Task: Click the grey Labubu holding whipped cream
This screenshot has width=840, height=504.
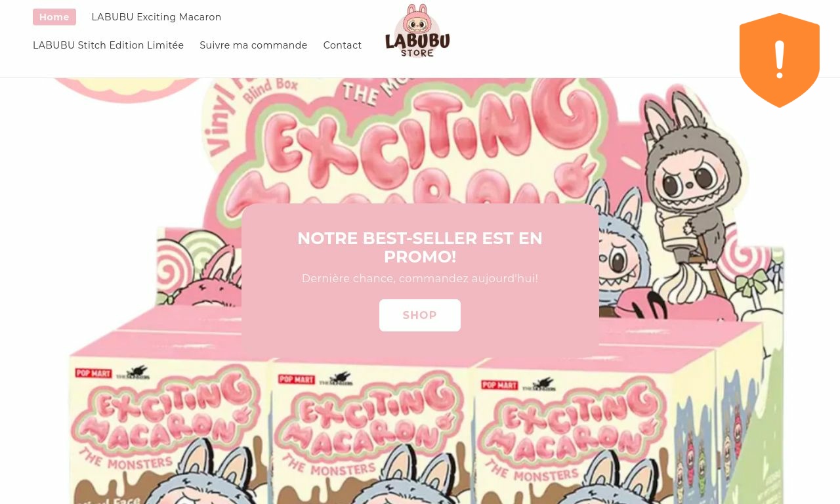Action: pyautogui.click(x=689, y=197)
